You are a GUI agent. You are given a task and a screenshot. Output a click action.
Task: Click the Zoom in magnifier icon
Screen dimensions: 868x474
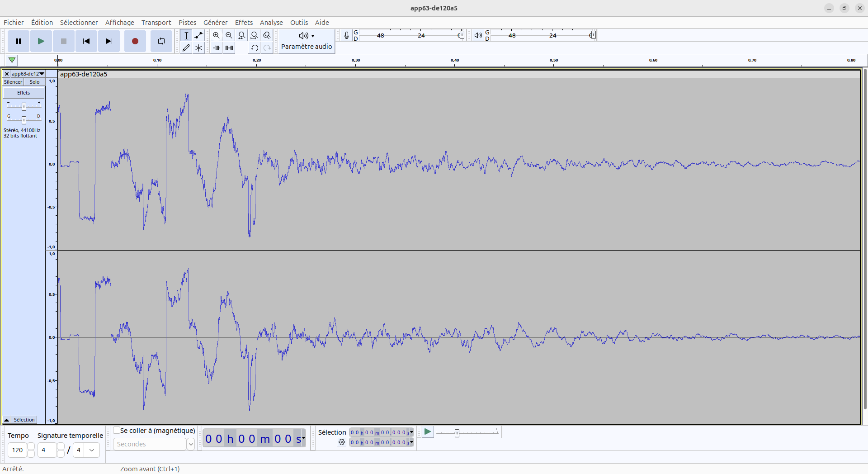pos(216,35)
